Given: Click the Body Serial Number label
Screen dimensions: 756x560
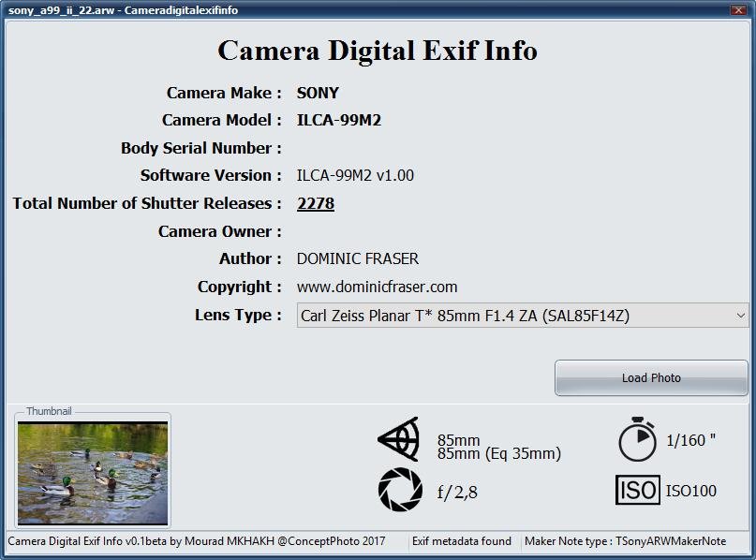Looking at the screenshot, I should click(x=201, y=148).
